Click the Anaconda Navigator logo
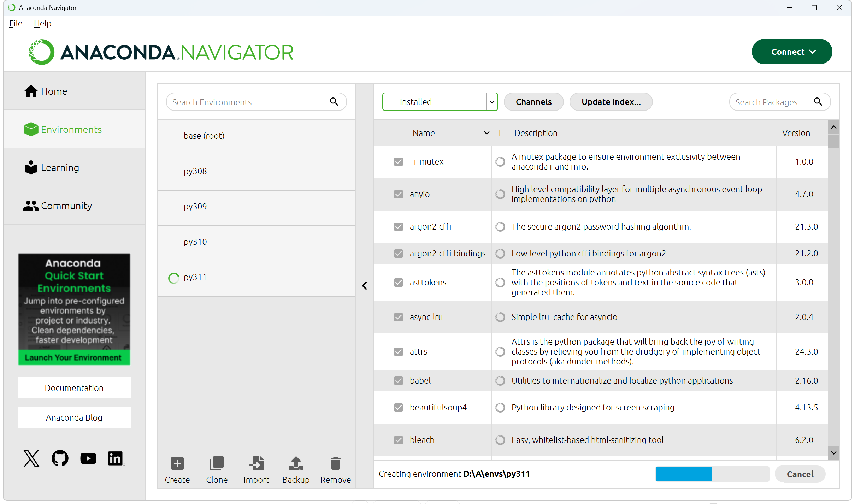855x504 pixels. pos(161,52)
